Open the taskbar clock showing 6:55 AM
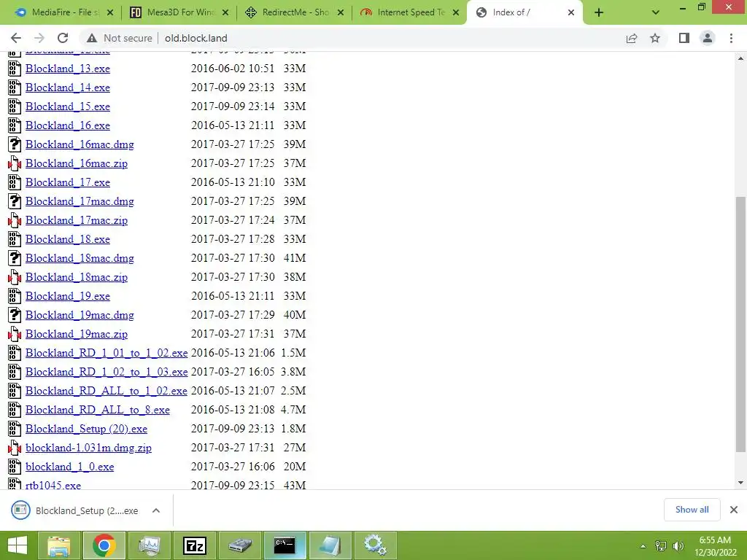 pyautogui.click(x=715, y=546)
